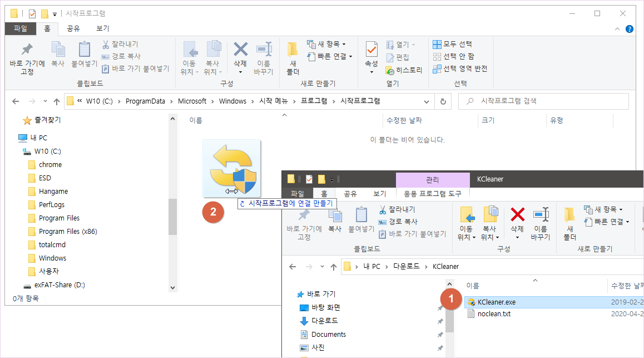Open recent locations dropdown in 시작프로그램 window
The image size is (644, 358).
(45, 101)
